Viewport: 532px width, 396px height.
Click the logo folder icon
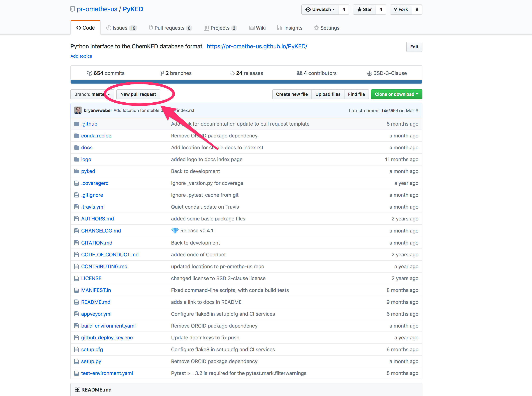click(77, 159)
